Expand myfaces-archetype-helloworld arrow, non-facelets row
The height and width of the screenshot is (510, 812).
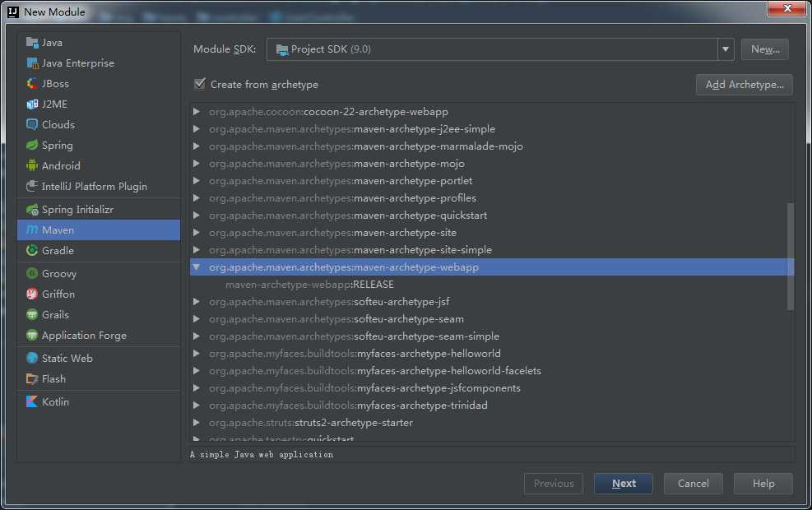click(x=197, y=353)
